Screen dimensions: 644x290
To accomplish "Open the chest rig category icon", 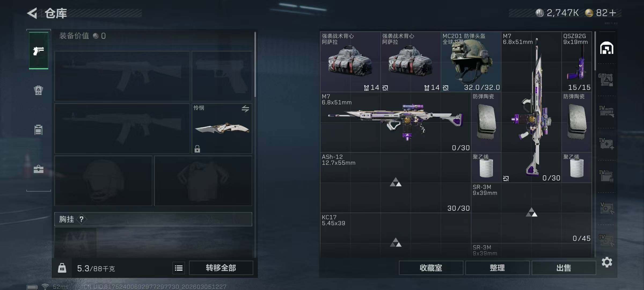I will pos(39,130).
